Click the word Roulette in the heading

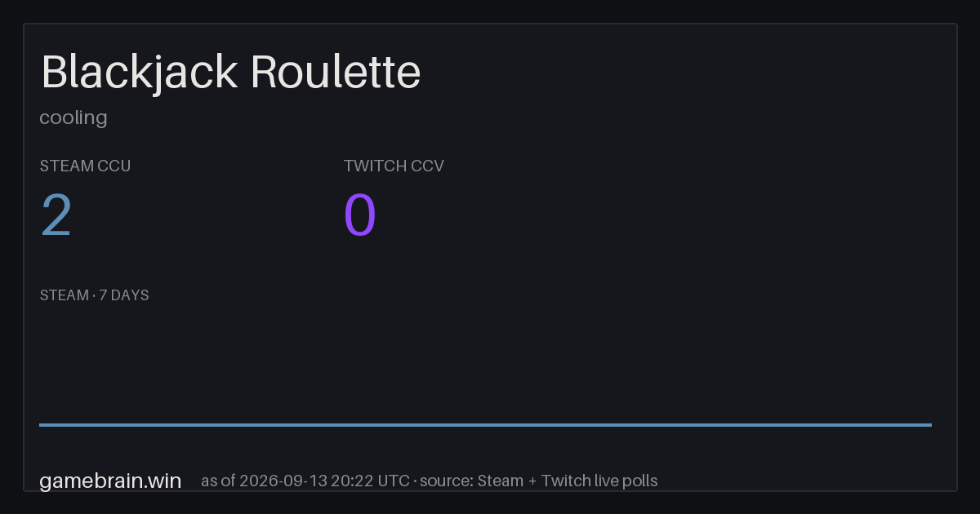tap(336, 73)
